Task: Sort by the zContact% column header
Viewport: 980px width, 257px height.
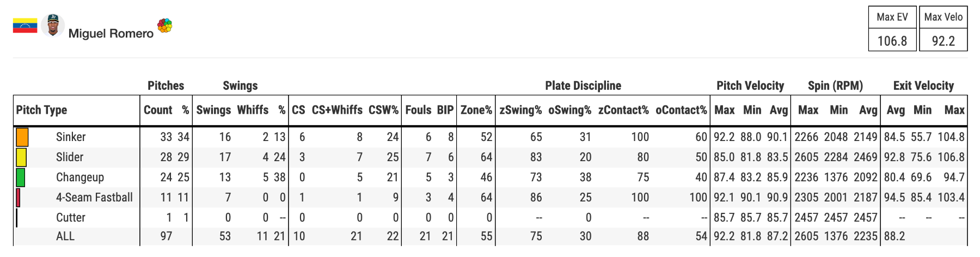Action: (x=623, y=110)
